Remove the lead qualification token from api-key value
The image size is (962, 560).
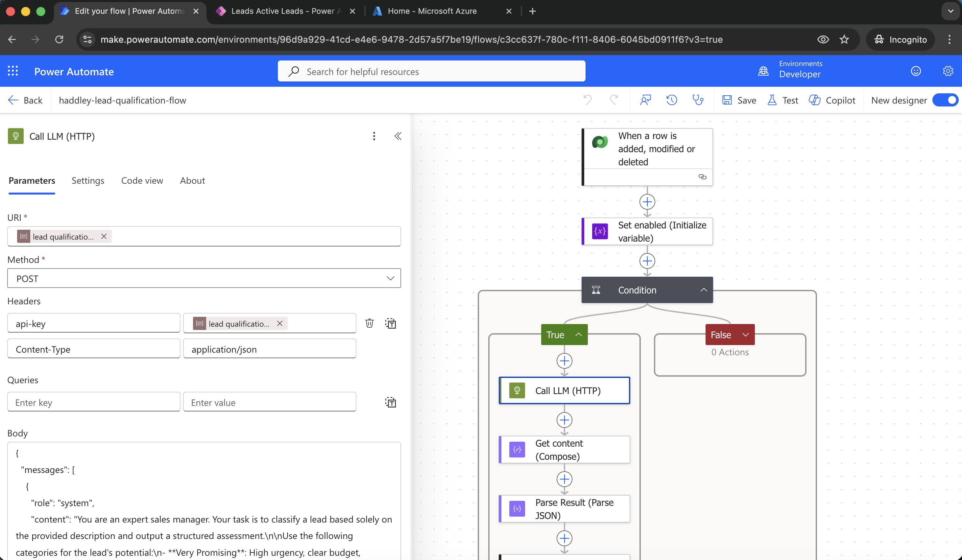coord(280,323)
